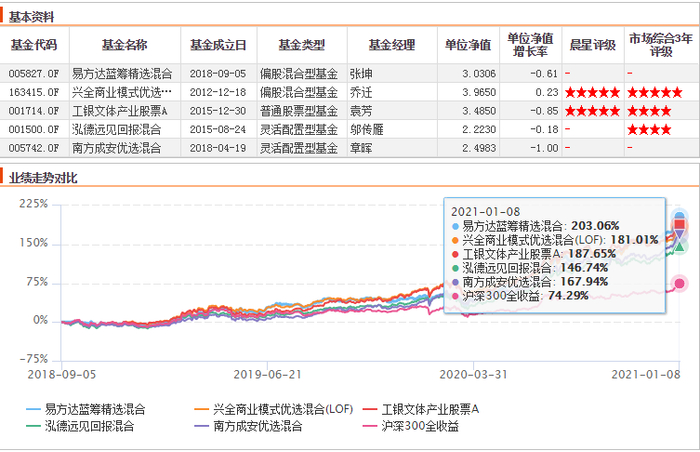Click the 基金名称 column header

(x=125, y=45)
